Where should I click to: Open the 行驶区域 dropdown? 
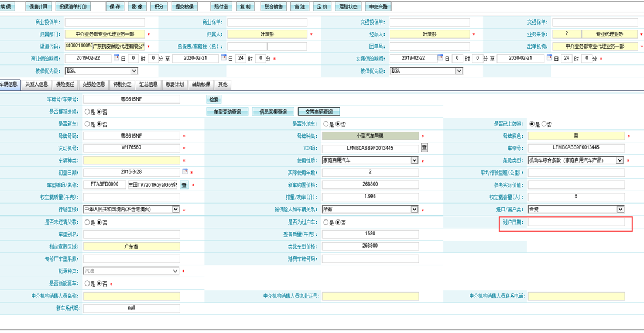pyautogui.click(x=175, y=210)
